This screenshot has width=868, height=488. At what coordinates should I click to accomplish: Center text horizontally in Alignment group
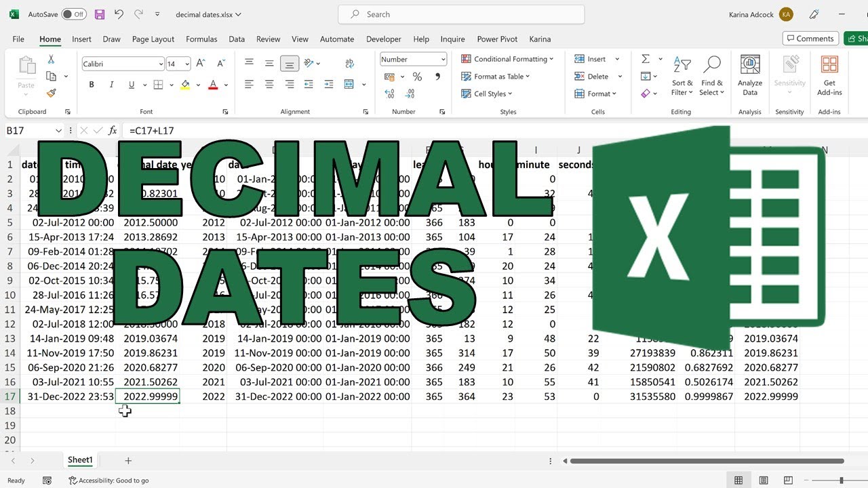269,85
